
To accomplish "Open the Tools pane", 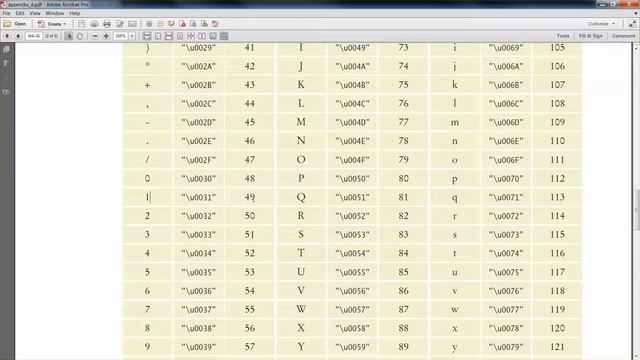I will tap(563, 36).
